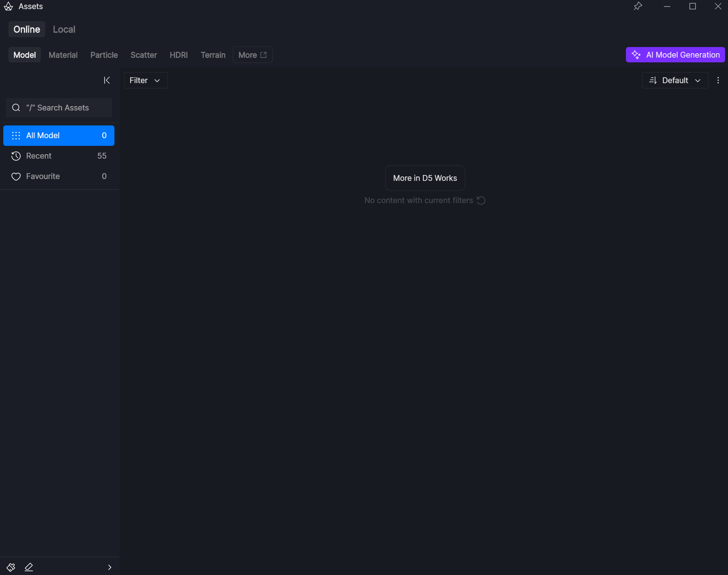Switch to Online assets mode
This screenshot has height=575, width=728.
(27, 30)
